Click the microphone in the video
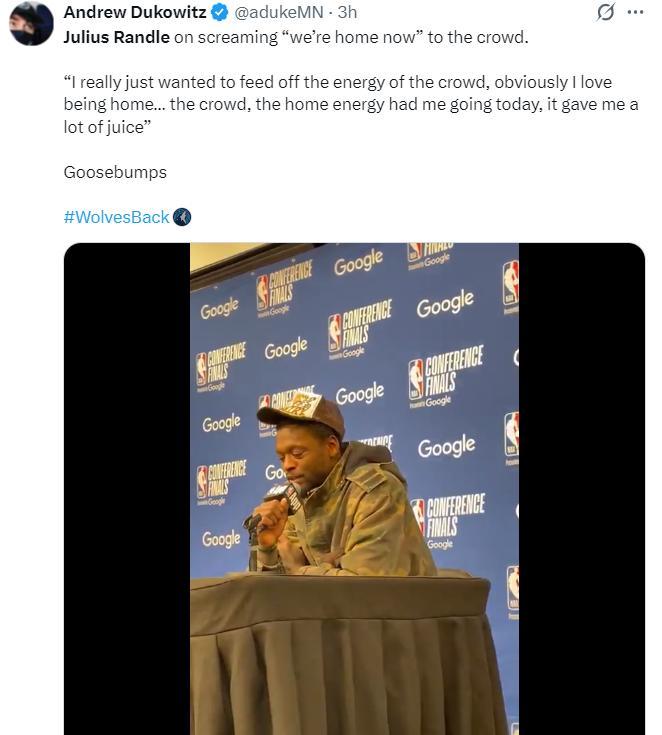This screenshot has height=735, width=662. [271, 500]
